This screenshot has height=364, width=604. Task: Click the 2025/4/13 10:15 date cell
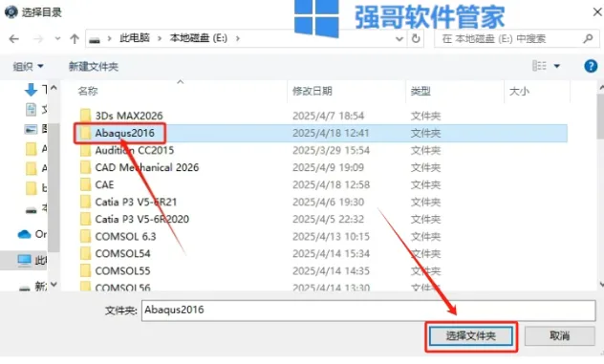(331, 237)
